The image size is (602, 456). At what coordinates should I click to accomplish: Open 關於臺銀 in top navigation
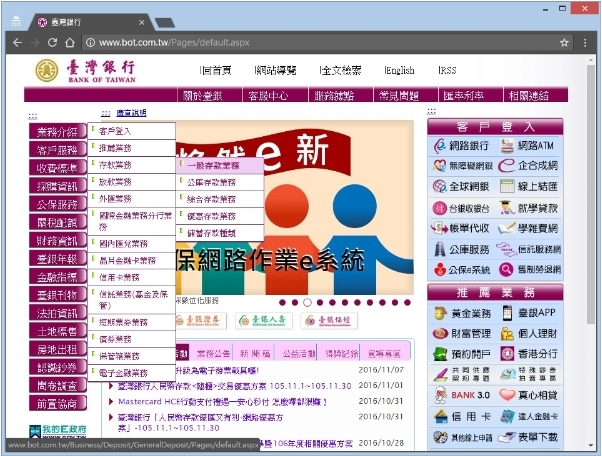click(x=203, y=95)
